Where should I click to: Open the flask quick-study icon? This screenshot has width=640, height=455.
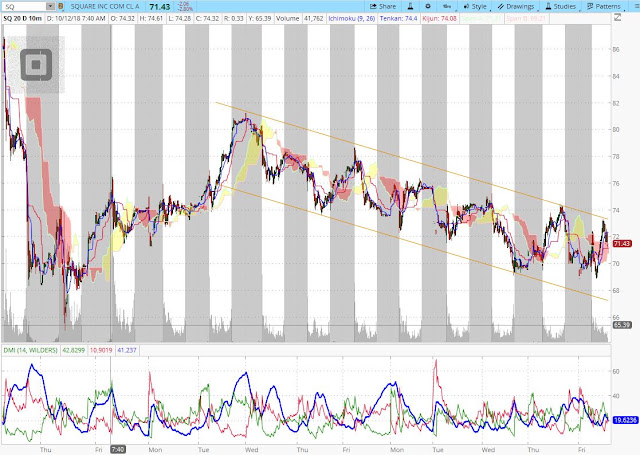point(410,7)
